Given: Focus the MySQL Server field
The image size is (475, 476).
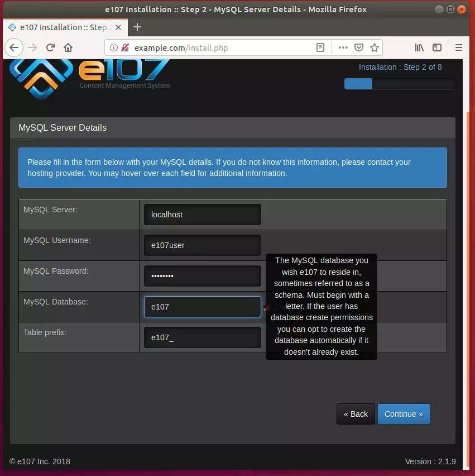Looking at the screenshot, I should click(x=202, y=215).
